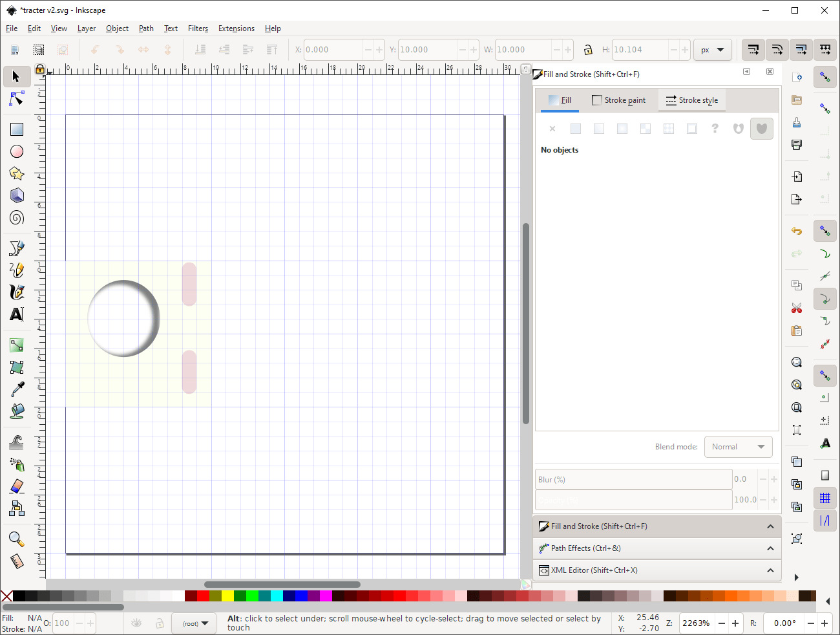
Task: Select the Zoom magnifier tool
Action: (17, 539)
